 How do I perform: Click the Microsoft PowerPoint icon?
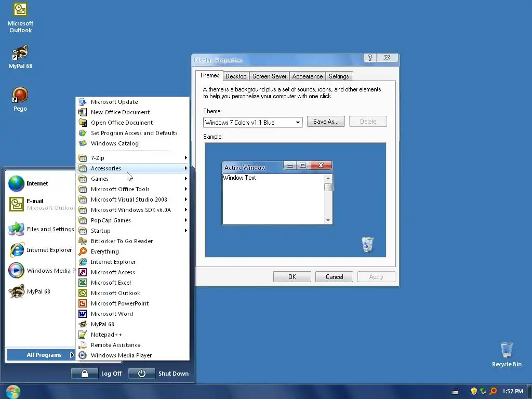point(83,303)
